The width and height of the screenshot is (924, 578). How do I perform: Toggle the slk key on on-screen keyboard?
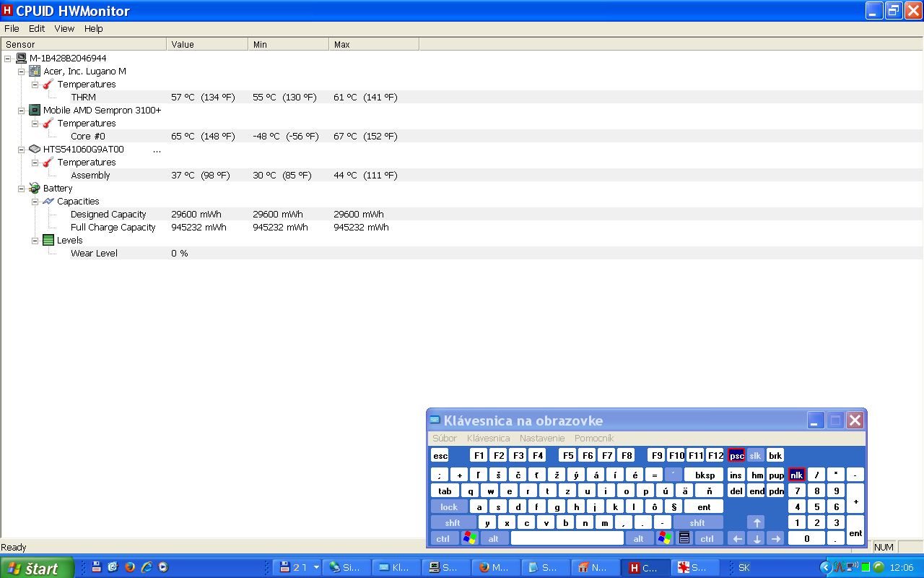click(x=755, y=455)
